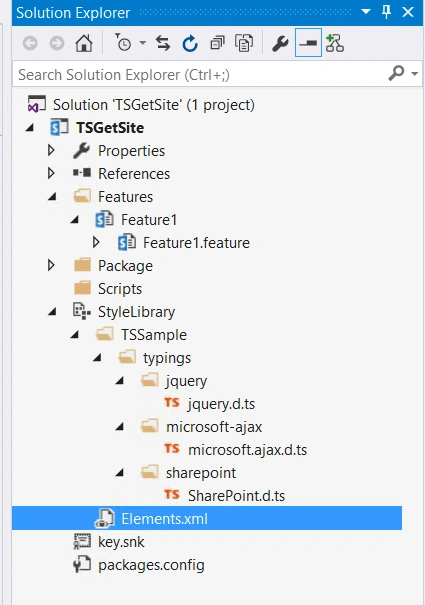Expand the Properties node arrow
The width and height of the screenshot is (425, 605).
[51, 150]
